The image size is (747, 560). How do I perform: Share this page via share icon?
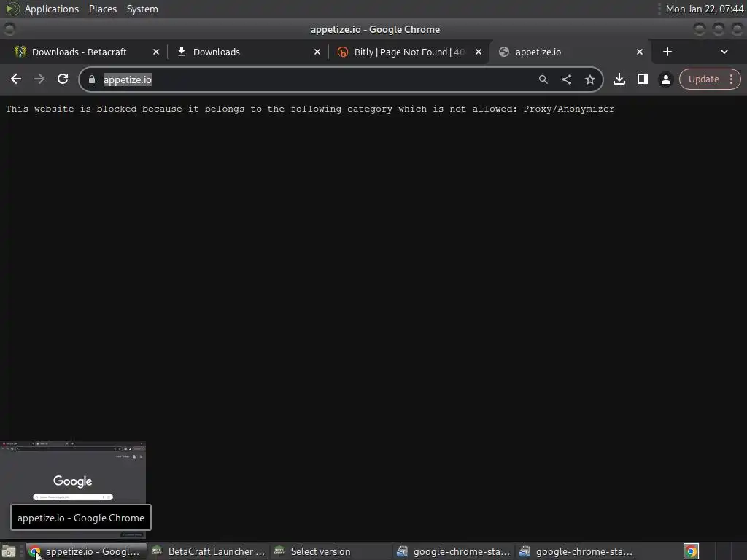pos(566,79)
